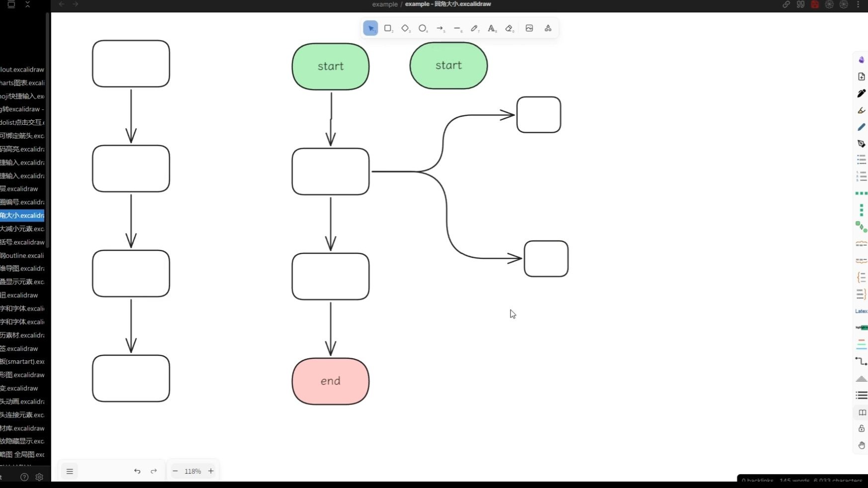Select the Insert image tool
Screen dimensions: 868x488
529,28
